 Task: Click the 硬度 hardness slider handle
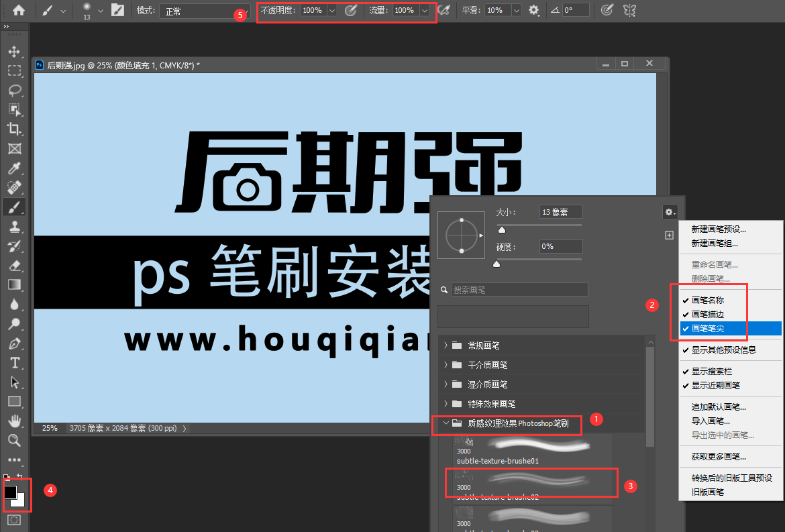496,264
